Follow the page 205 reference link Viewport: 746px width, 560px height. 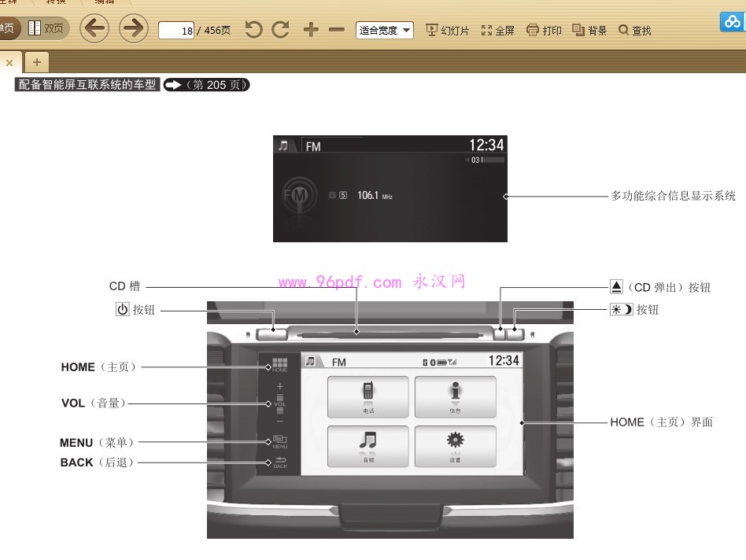[x=206, y=85]
